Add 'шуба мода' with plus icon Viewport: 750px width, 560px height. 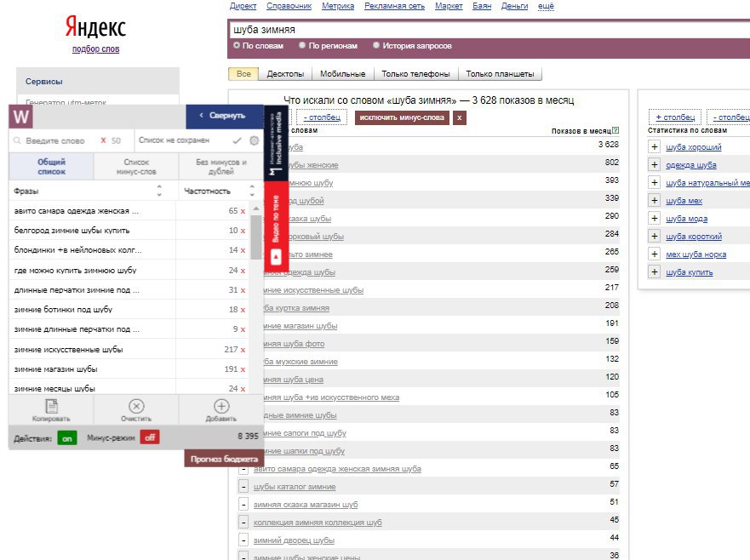(x=655, y=219)
